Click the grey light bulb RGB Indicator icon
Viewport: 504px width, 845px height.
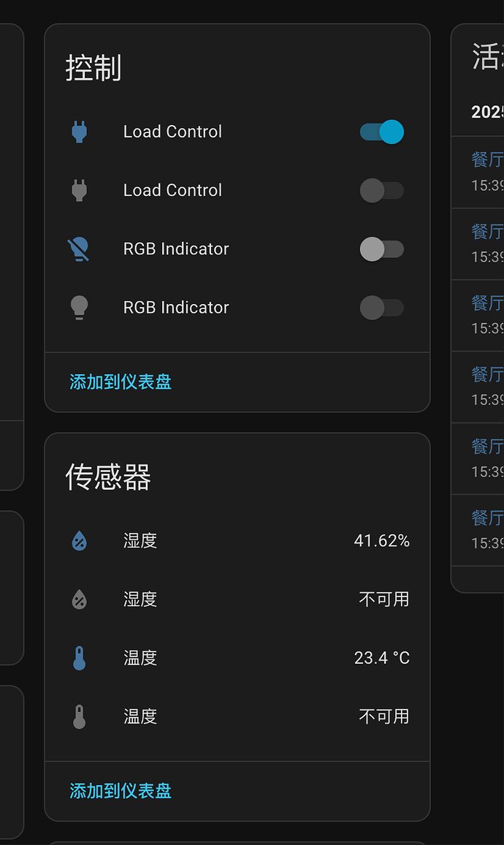(x=80, y=308)
